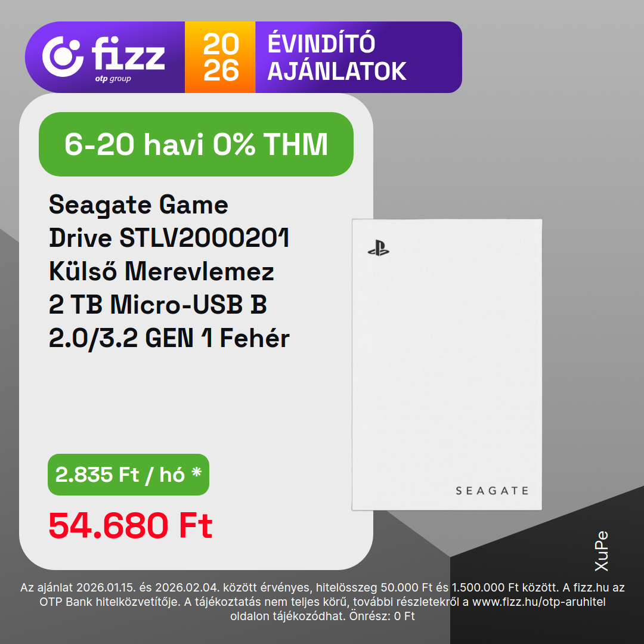
Task: Click the asterisk after Ft / hó
Action: click(x=197, y=474)
